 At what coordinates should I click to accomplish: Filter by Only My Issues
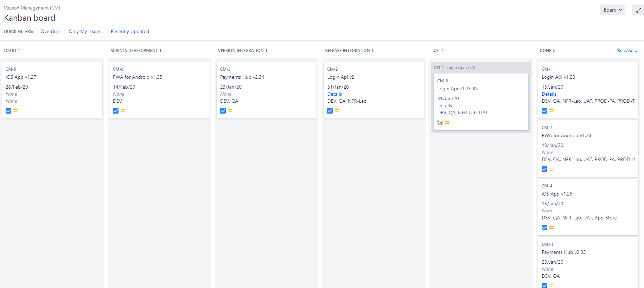click(x=85, y=31)
